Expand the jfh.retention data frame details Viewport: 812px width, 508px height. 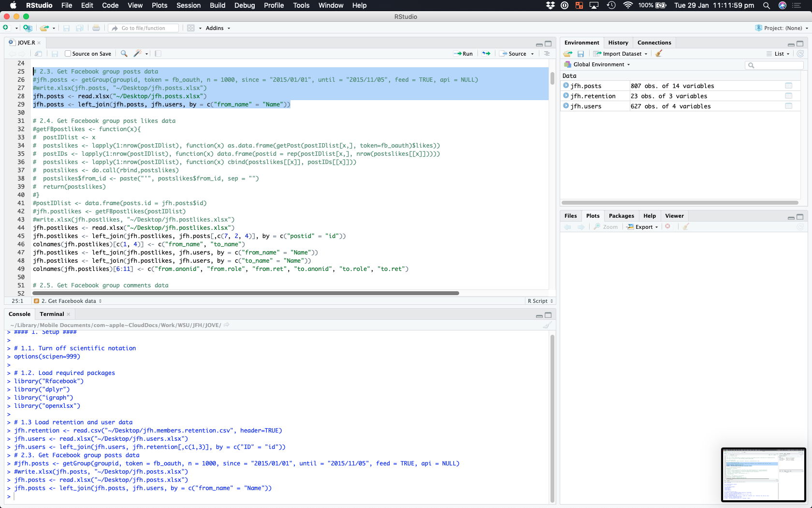566,96
